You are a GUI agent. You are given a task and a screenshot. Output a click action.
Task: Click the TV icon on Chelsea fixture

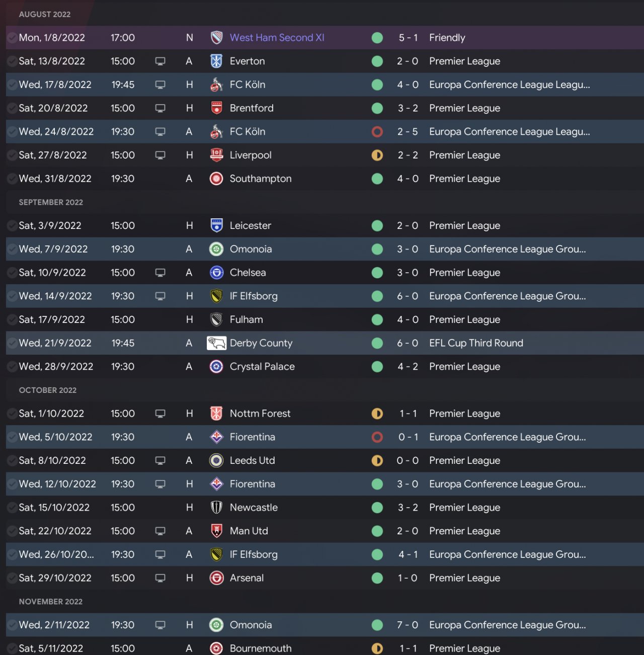(x=160, y=273)
